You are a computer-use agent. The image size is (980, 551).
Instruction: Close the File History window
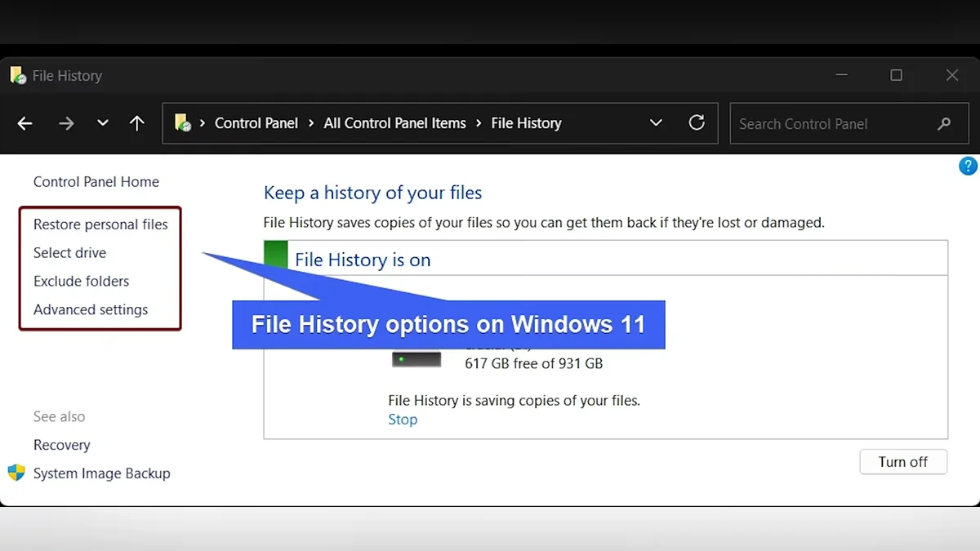click(x=951, y=75)
